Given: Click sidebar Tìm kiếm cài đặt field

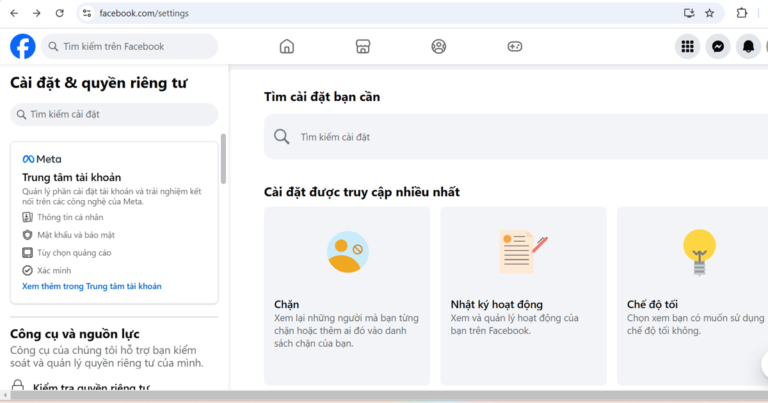Looking at the screenshot, I should [x=114, y=114].
